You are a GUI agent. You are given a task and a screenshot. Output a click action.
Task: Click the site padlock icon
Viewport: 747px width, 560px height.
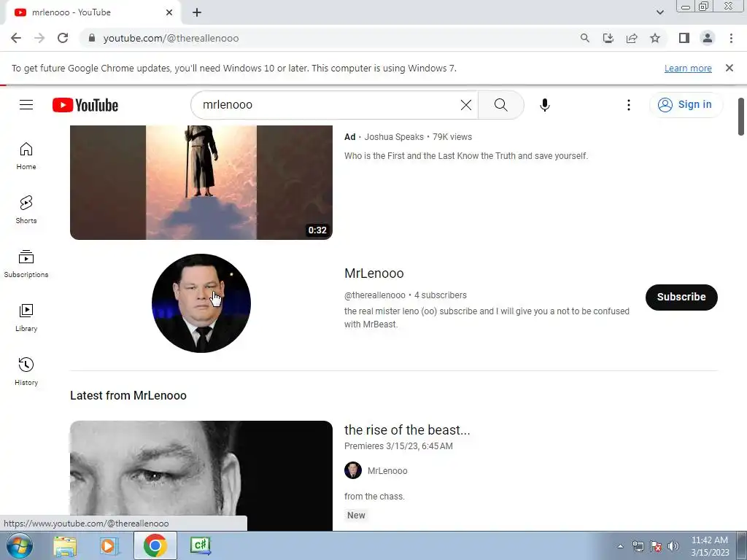tap(92, 38)
